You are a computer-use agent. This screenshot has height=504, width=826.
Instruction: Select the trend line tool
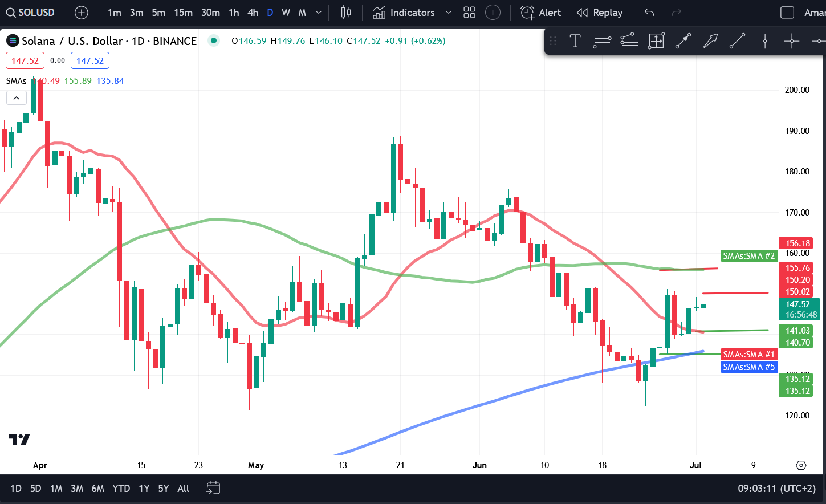tap(737, 40)
